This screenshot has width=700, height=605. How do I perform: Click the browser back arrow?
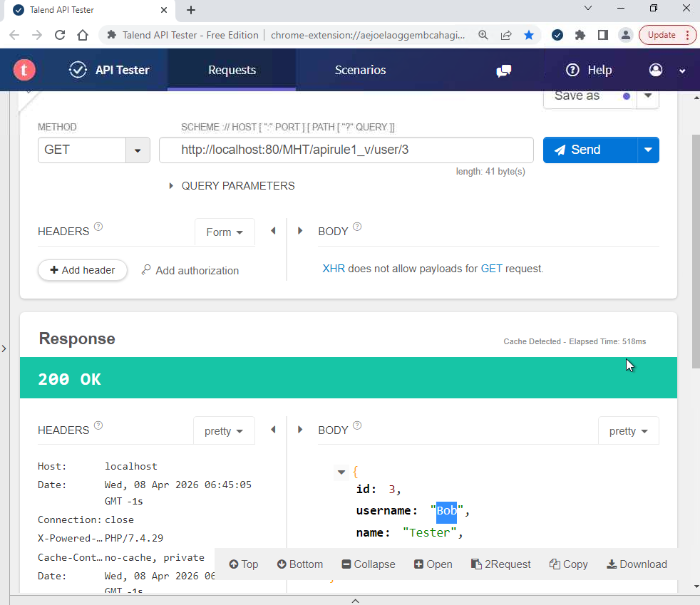pos(14,35)
